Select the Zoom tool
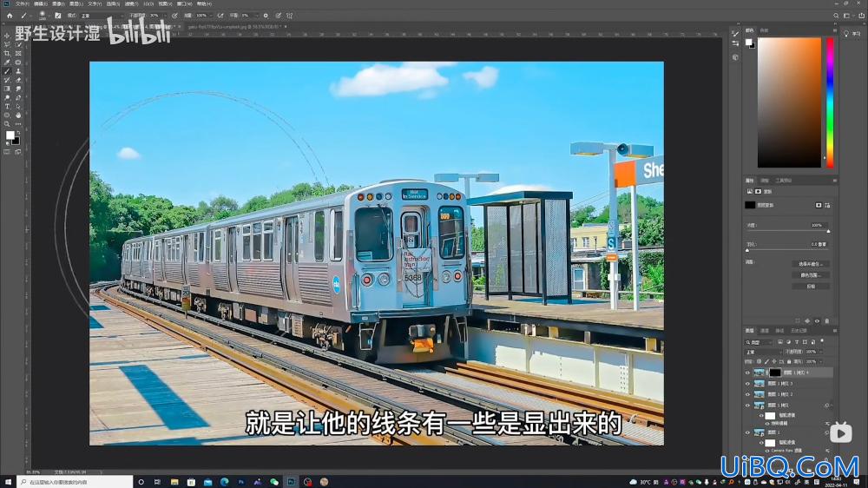 pos(7,124)
